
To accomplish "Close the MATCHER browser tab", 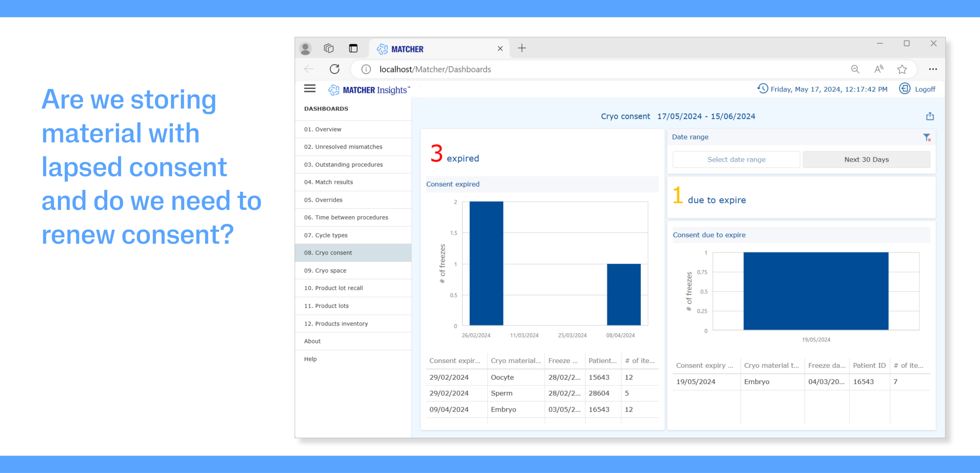I will tap(500, 49).
